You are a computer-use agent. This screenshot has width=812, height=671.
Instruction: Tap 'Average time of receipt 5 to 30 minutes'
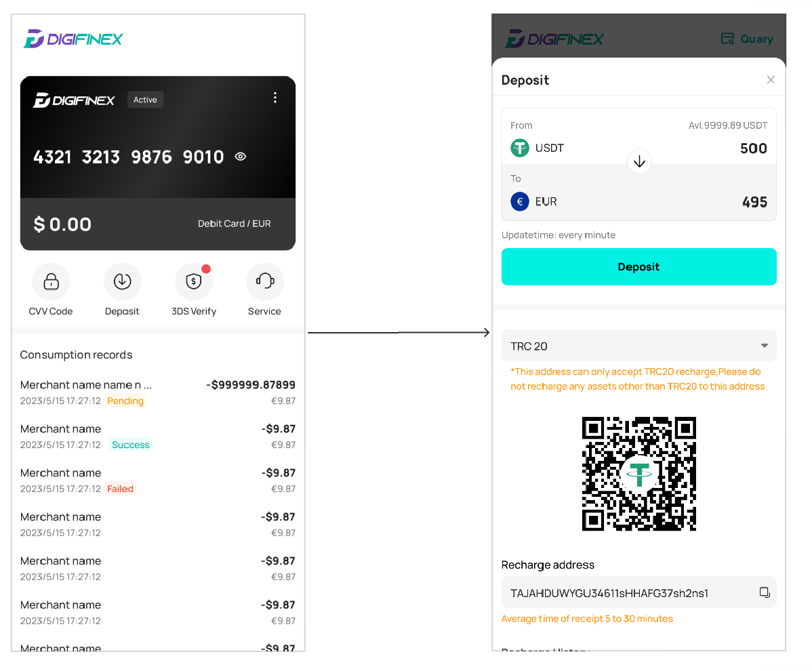[587, 619]
